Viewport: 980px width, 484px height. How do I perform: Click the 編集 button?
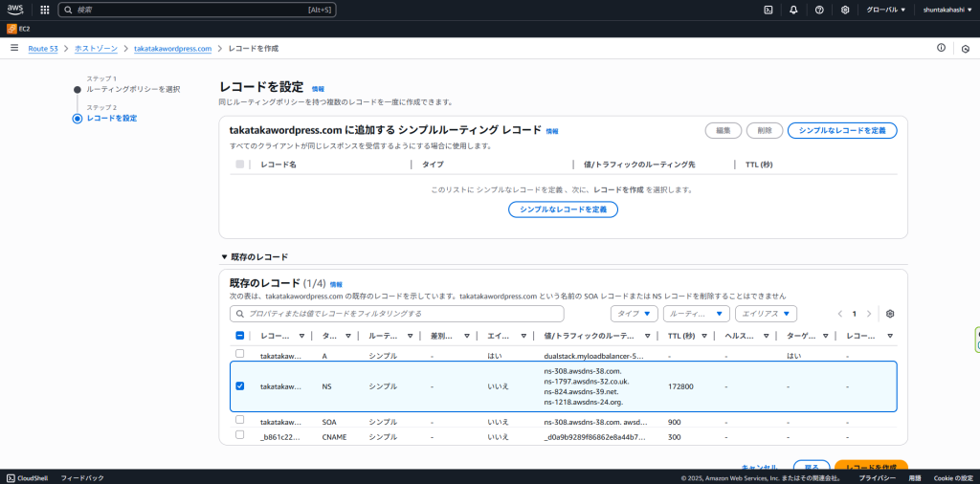[x=724, y=130]
